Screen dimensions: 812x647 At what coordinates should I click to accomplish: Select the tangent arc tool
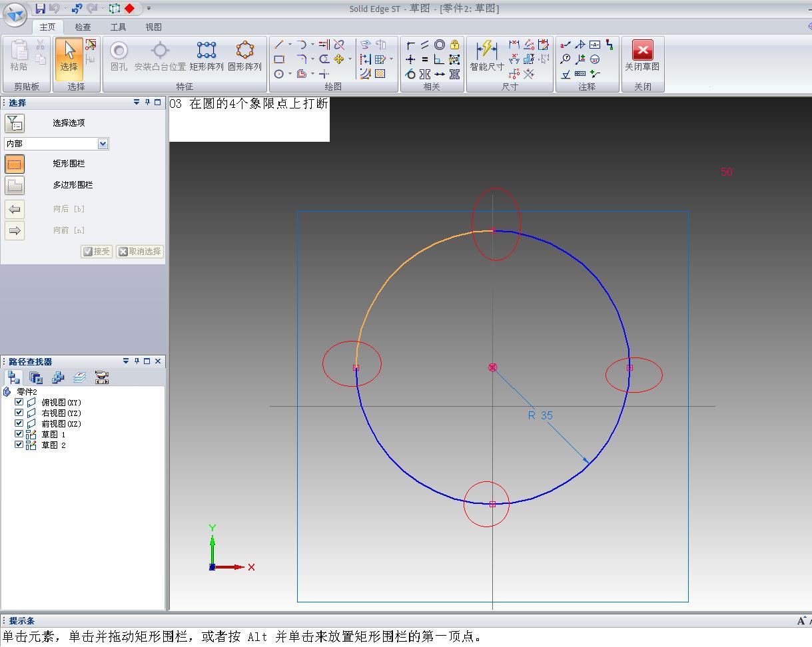coord(302,45)
